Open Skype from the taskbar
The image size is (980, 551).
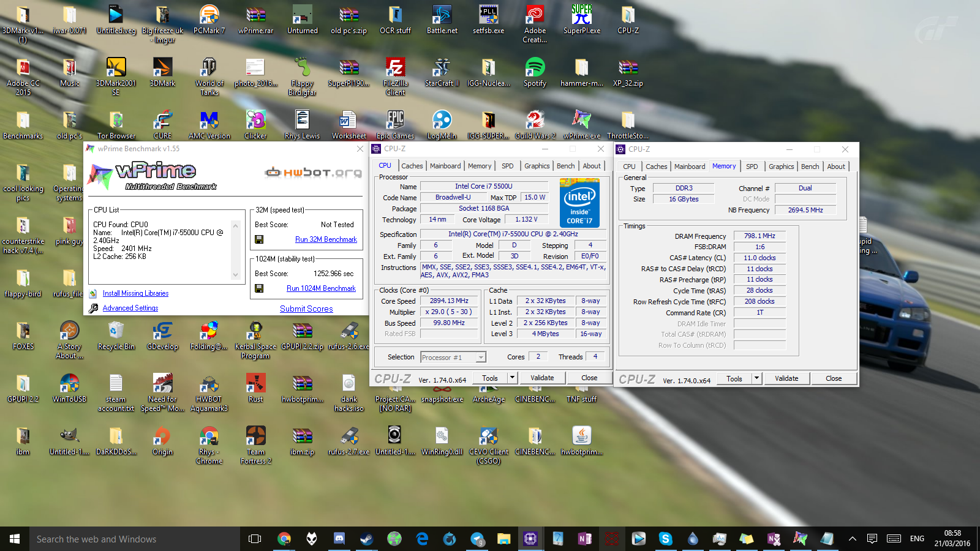[x=665, y=539]
